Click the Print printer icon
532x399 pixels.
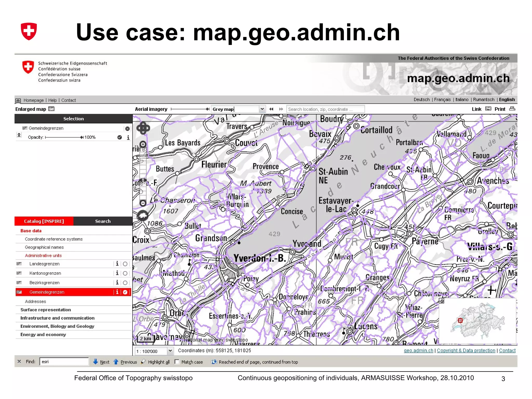[x=512, y=109]
